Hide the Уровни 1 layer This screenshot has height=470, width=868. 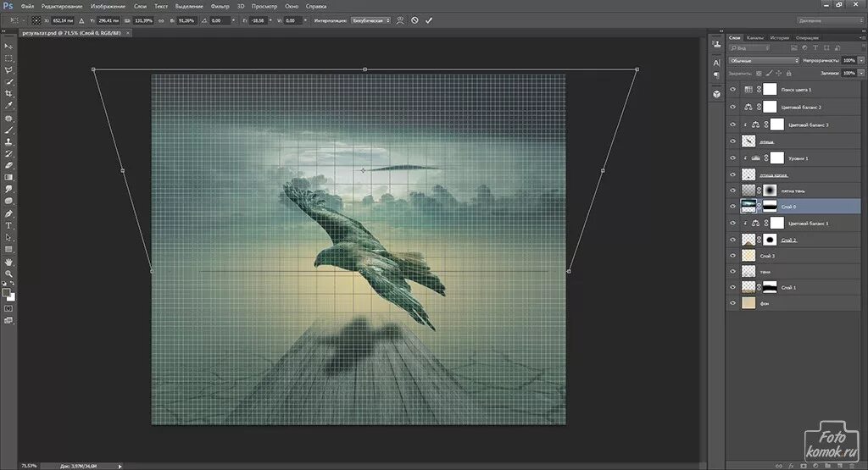pos(733,158)
